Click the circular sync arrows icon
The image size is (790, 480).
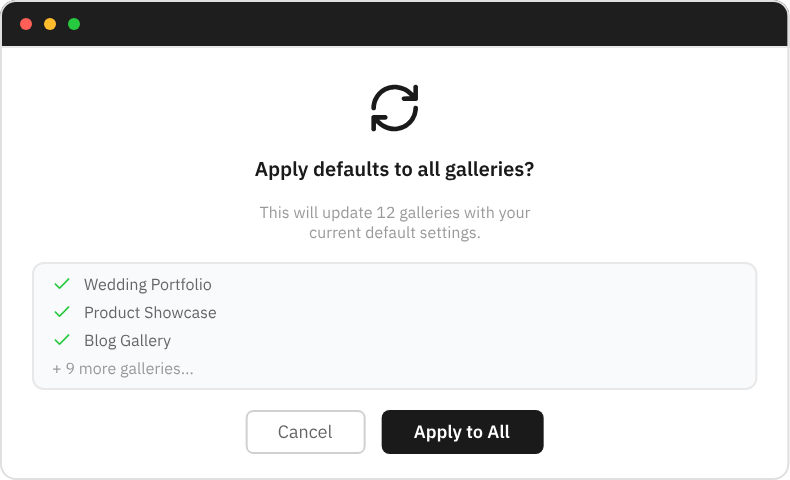click(x=394, y=108)
